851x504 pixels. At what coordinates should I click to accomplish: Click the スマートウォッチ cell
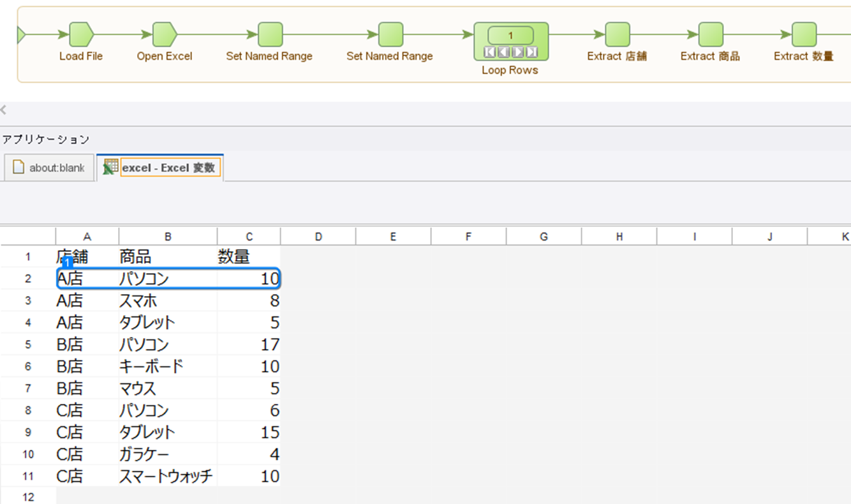(168, 476)
